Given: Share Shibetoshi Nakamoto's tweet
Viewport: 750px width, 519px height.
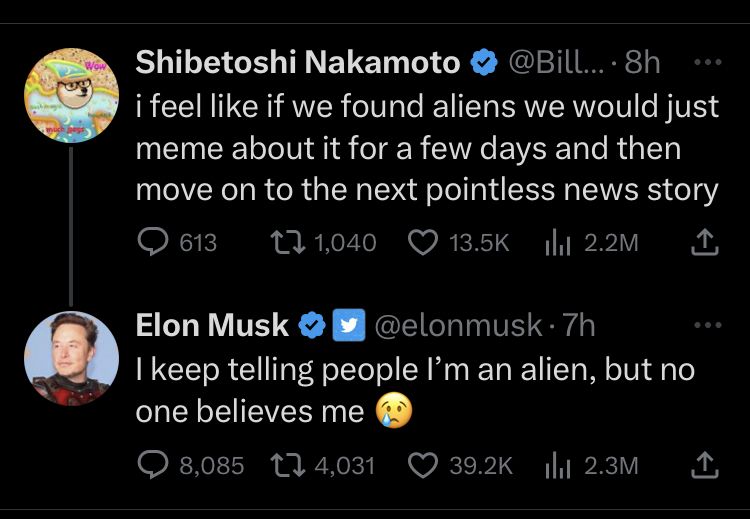Looking at the screenshot, I should click(x=705, y=242).
